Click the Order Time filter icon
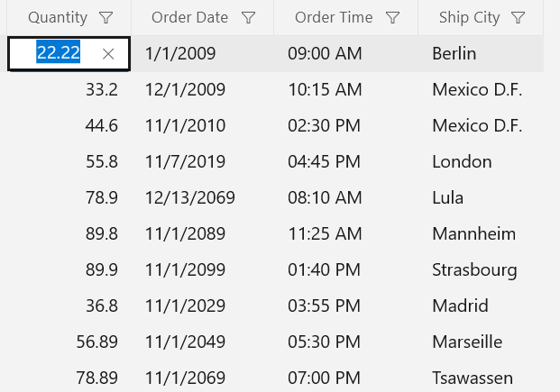The image size is (560, 392). (x=392, y=18)
